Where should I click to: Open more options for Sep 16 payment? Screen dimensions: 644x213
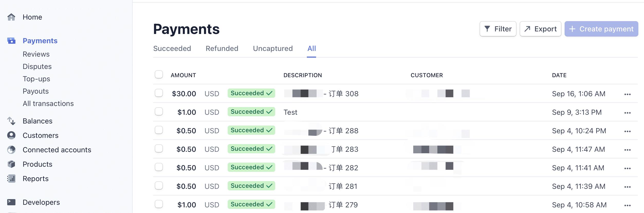tap(627, 94)
